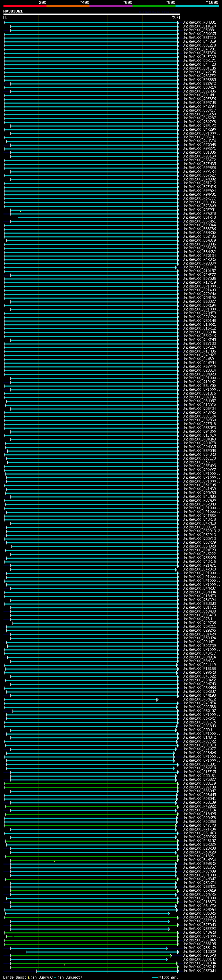Click the UniRef100_P42922 hit label

pos(199,806)
